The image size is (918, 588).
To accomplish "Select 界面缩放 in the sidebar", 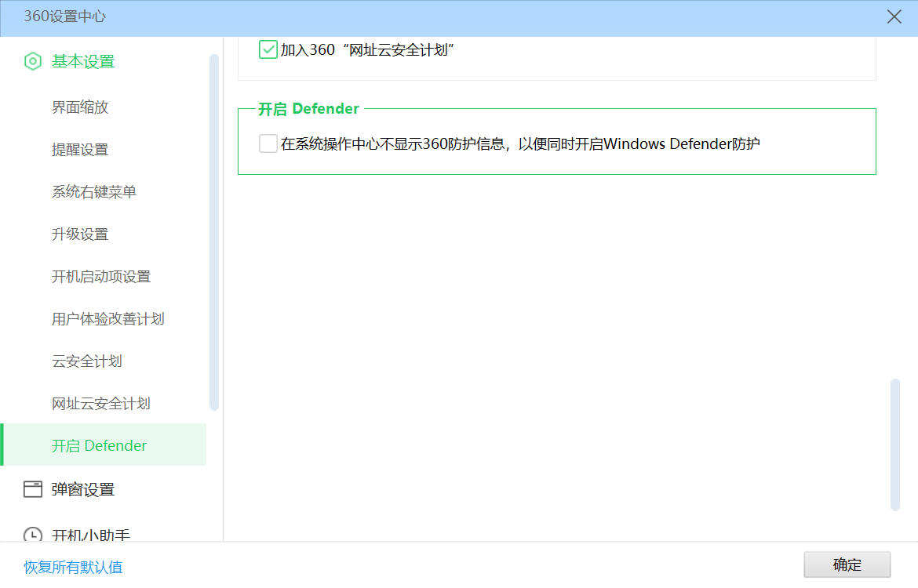I will pyautogui.click(x=80, y=107).
